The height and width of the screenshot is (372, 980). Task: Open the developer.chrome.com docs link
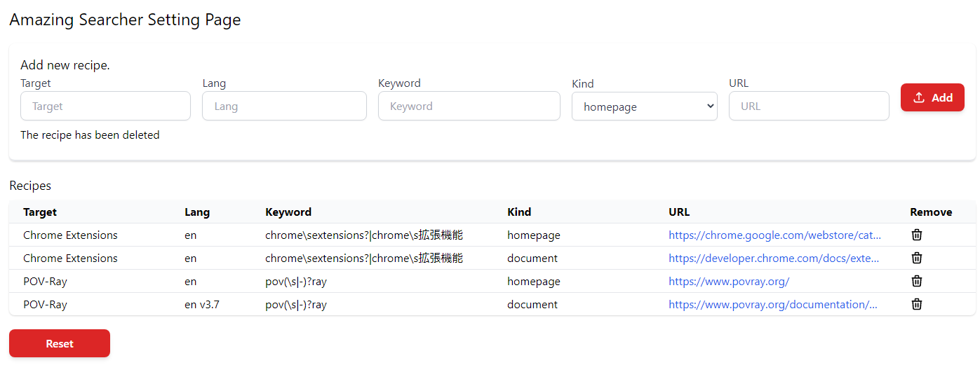[773, 259]
